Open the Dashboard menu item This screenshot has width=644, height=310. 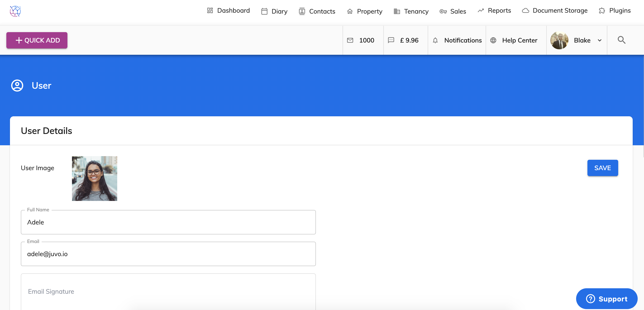click(228, 10)
